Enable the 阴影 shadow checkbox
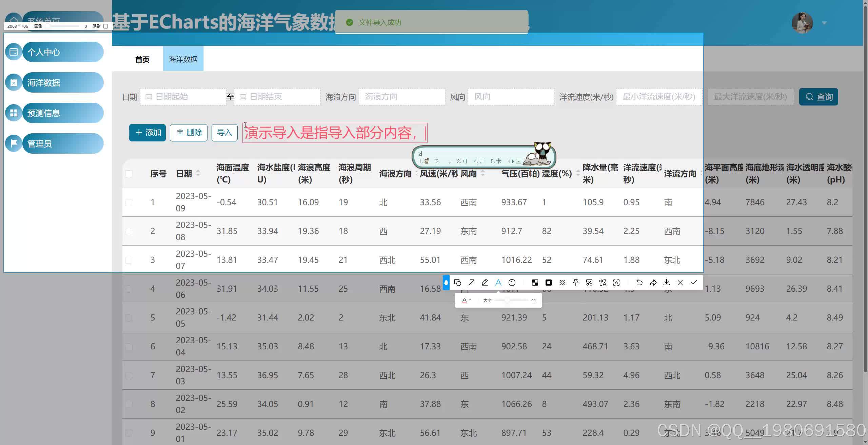Viewport: 868px width, 445px height. click(x=105, y=26)
